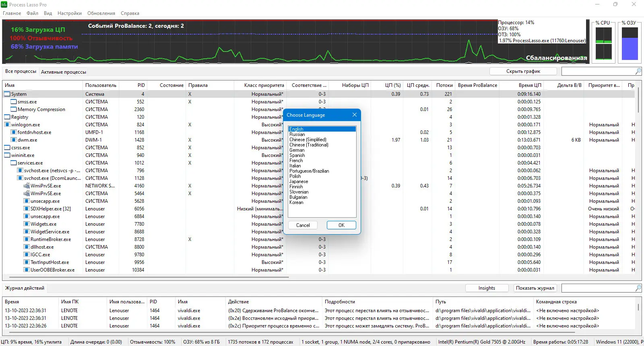The image size is (644, 346).
Task: Click the TextInputHost.exe process icon
Action: [27, 262]
